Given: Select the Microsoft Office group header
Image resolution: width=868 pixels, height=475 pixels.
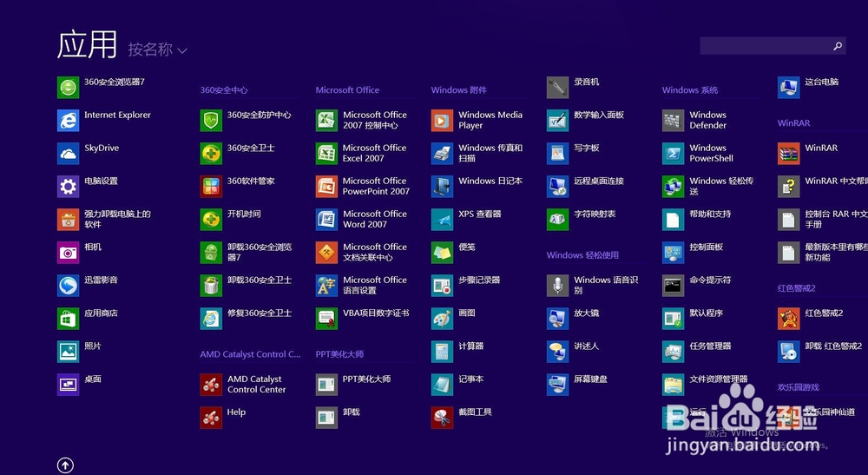Looking at the screenshot, I should coord(348,89).
